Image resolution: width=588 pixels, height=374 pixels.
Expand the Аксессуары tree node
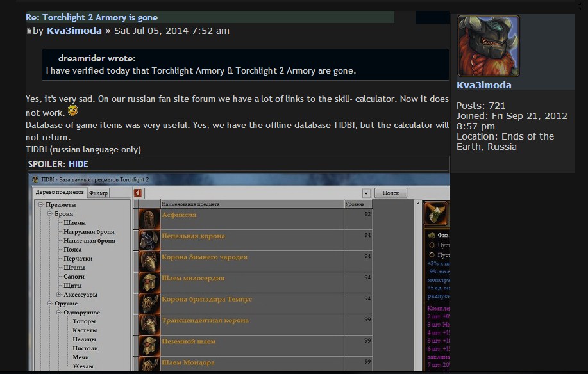[x=58, y=294]
